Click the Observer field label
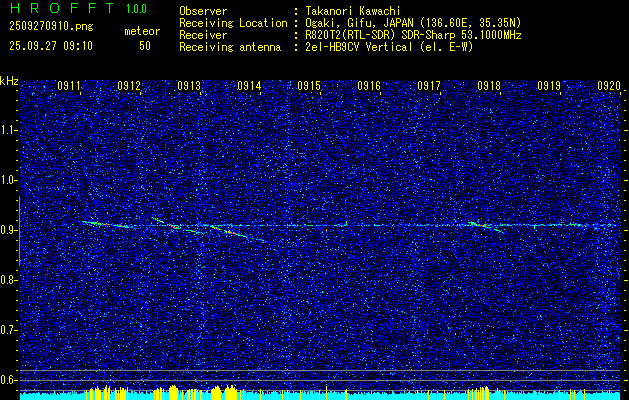The width and height of the screenshot is (629, 400). [x=203, y=11]
